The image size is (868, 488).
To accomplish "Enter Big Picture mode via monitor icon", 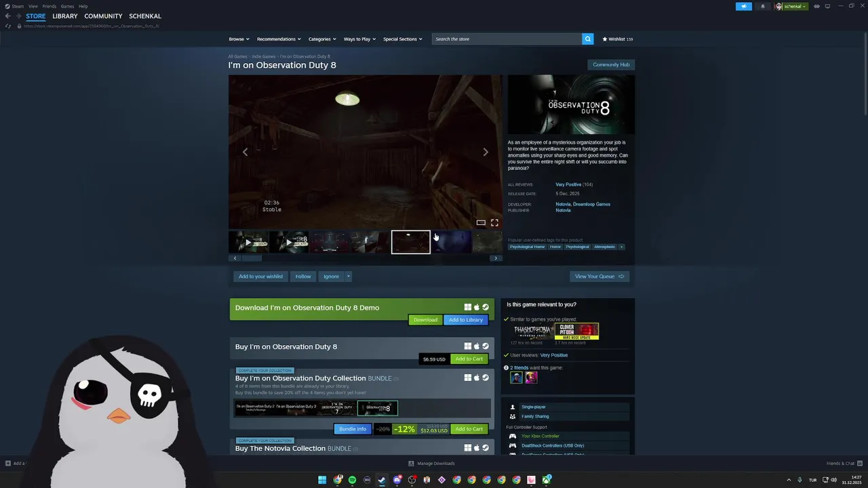I will coord(827,6).
